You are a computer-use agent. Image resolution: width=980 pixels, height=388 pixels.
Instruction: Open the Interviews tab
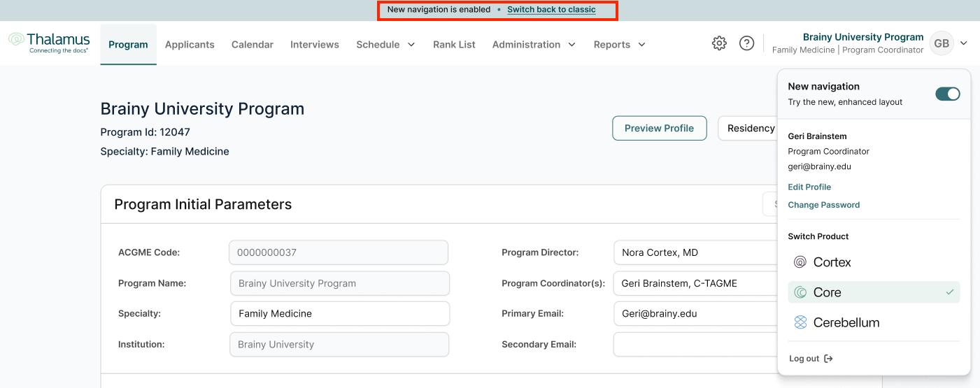(315, 44)
